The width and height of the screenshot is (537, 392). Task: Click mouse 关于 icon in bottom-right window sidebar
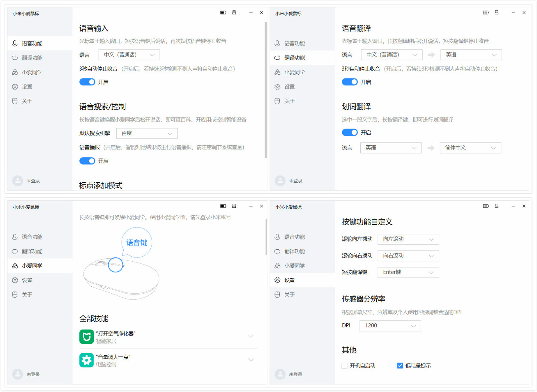(277, 295)
